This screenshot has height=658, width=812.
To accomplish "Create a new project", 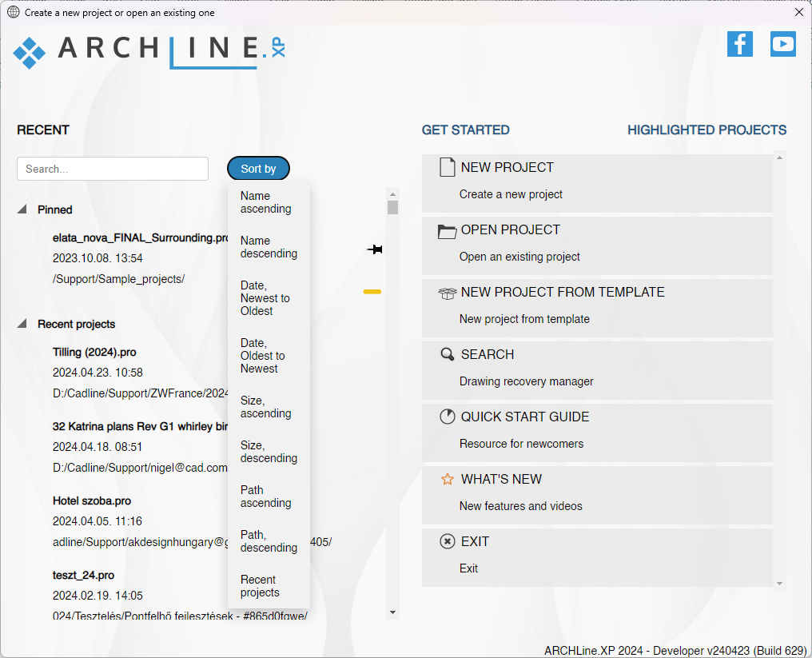I will pyautogui.click(x=597, y=183).
